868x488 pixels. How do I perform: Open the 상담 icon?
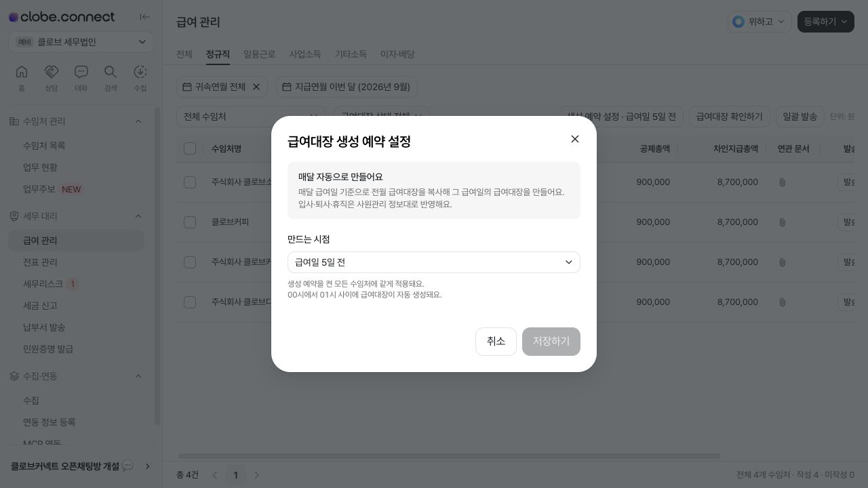[52, 79]
